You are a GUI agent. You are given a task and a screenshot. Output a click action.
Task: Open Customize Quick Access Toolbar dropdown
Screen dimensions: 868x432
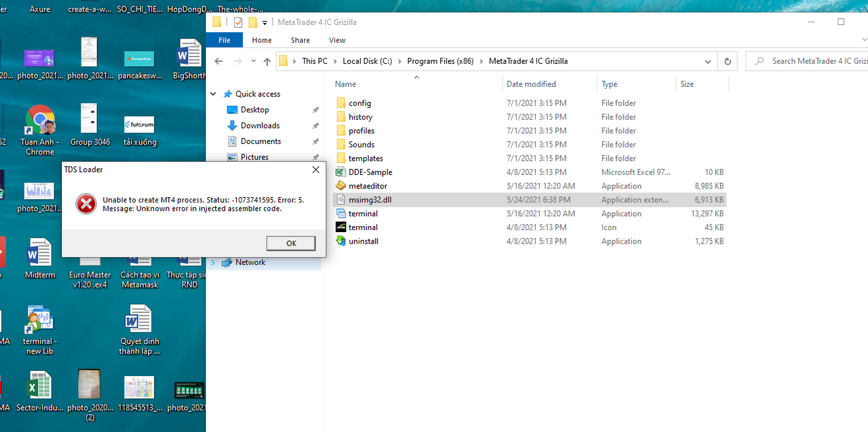coord(265,23)
